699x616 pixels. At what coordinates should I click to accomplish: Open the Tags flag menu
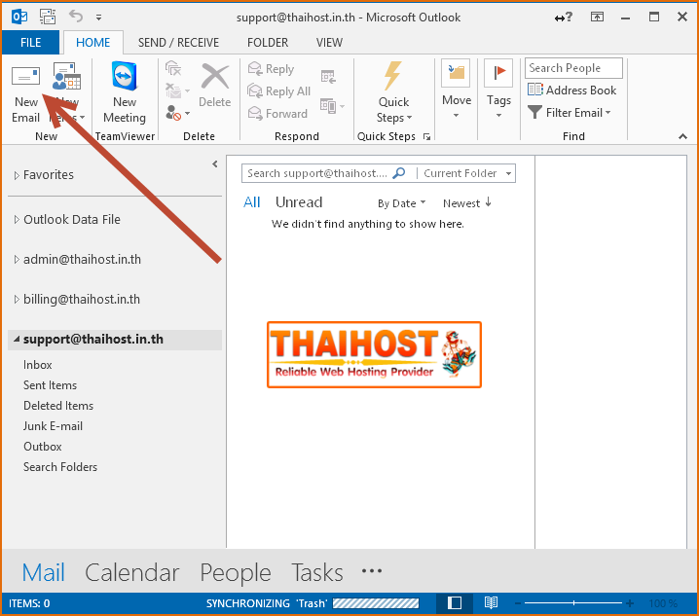(498, 90)
